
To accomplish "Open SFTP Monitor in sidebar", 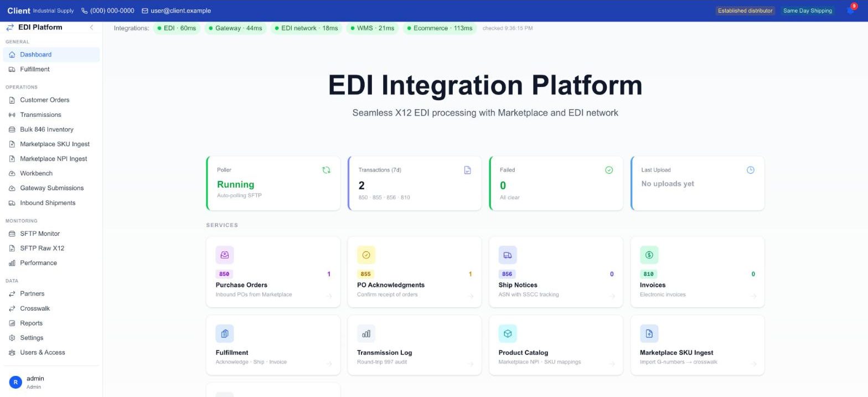I will pyautogui.click(x=51, y=234).
